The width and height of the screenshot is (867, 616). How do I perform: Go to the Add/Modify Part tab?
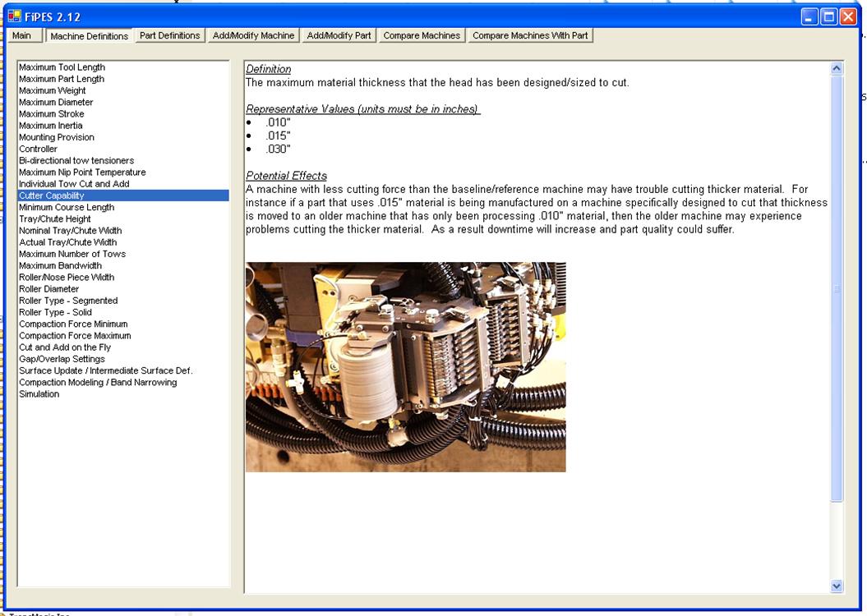coord(339,36)
